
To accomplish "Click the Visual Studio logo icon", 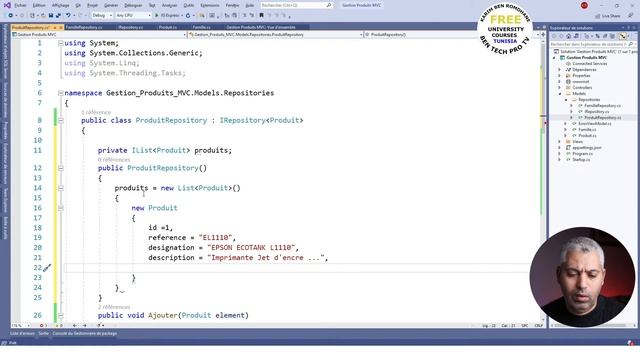I will [7, 5].
